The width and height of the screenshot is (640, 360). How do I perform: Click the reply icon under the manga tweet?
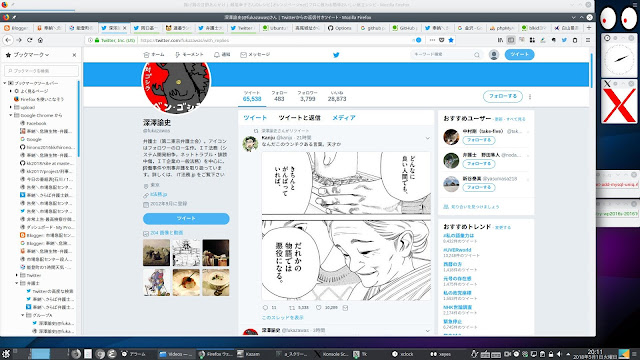coord(265,307)
